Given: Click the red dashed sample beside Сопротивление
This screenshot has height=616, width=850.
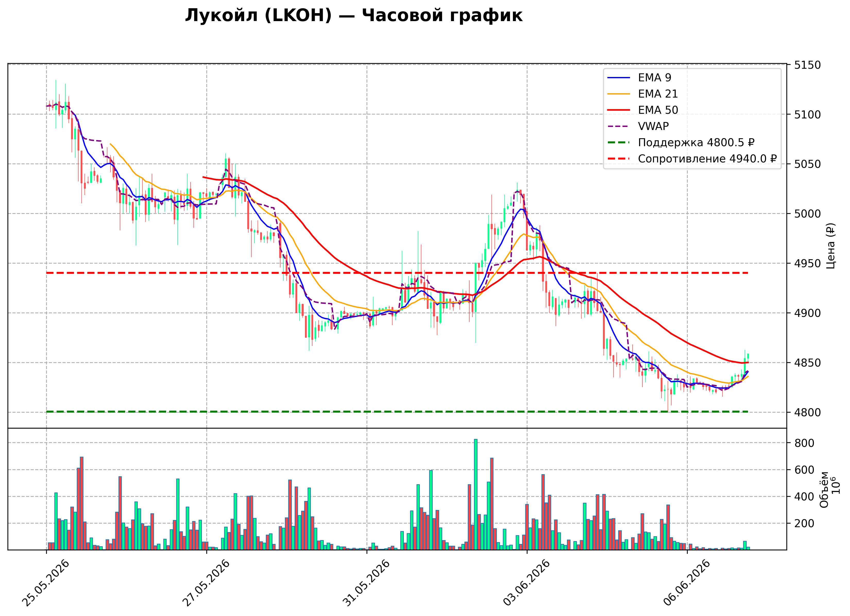Looking at the screenshot, I should click(619, 159).
